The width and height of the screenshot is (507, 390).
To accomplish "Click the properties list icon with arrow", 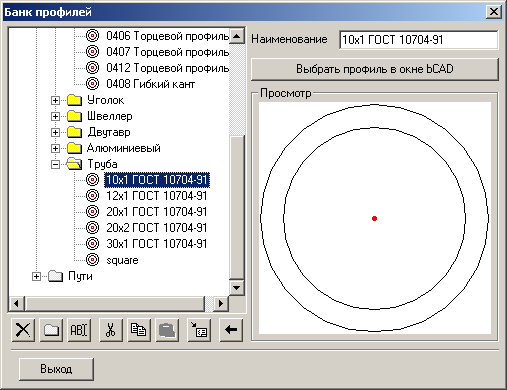I will tap(199, 330).
